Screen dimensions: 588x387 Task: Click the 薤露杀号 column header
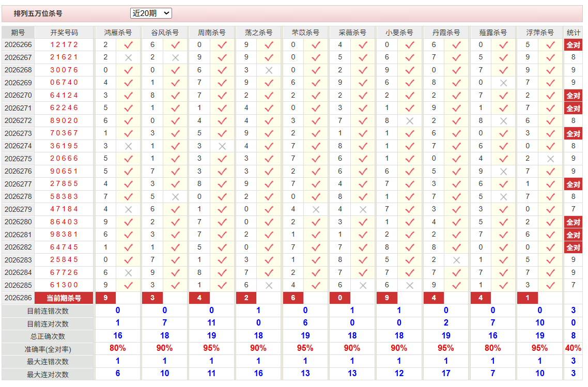tap(493, 33)
